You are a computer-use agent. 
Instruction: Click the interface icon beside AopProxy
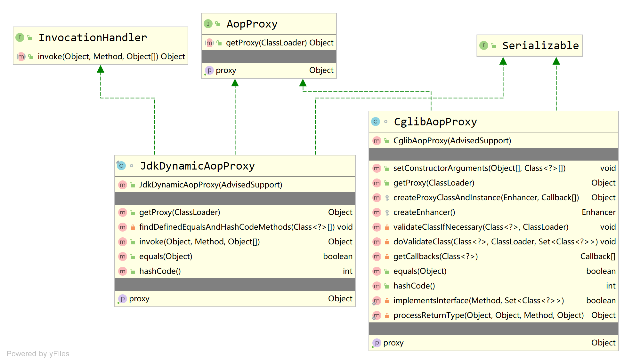tap(208, 24)
